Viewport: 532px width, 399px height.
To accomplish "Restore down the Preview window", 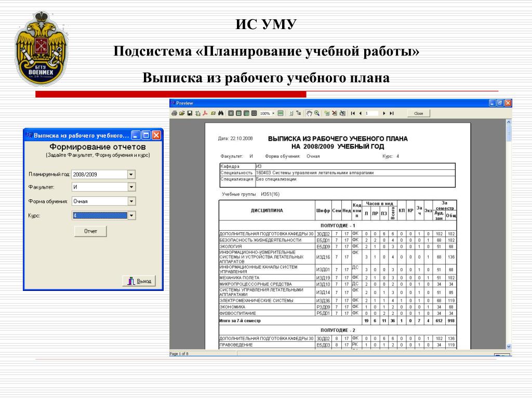I will [500, 103].
